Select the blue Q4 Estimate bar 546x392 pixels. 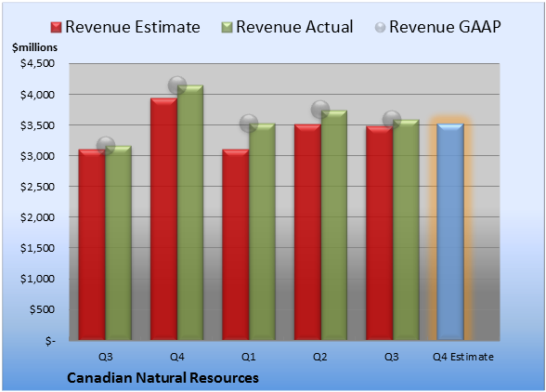450,231
